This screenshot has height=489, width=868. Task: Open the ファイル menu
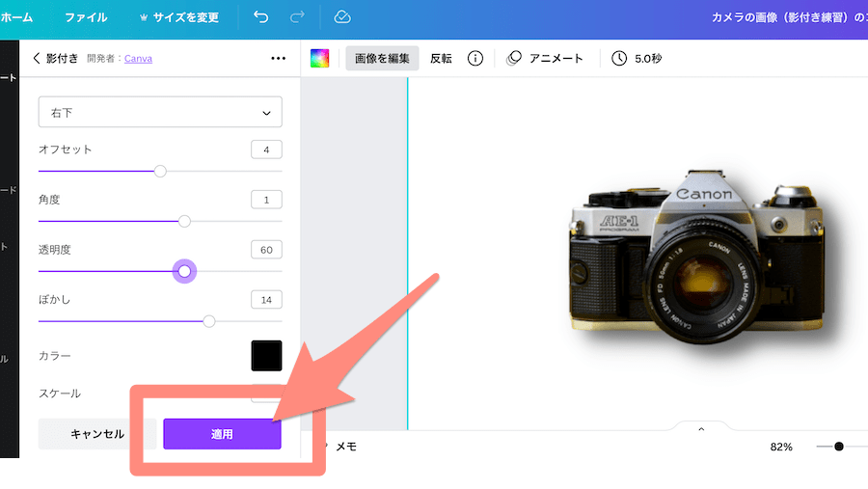click(x=87, y=17)
